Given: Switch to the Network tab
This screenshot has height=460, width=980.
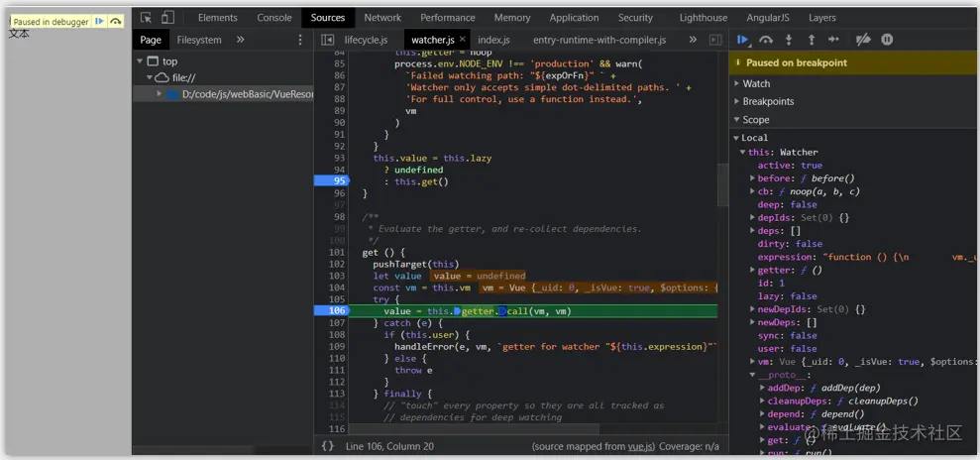Looking at the screenshot, I should (382, 18).
